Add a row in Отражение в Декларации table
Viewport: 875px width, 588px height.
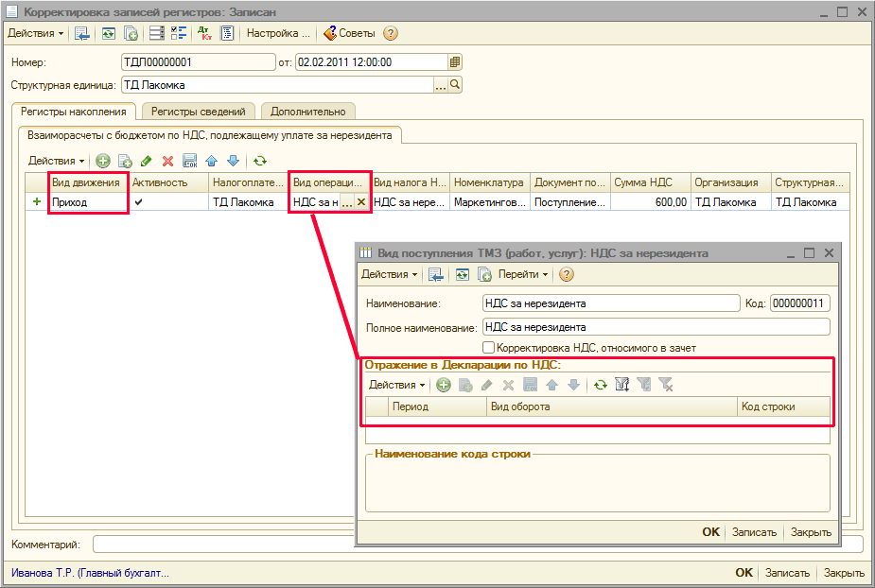(443, 385)
